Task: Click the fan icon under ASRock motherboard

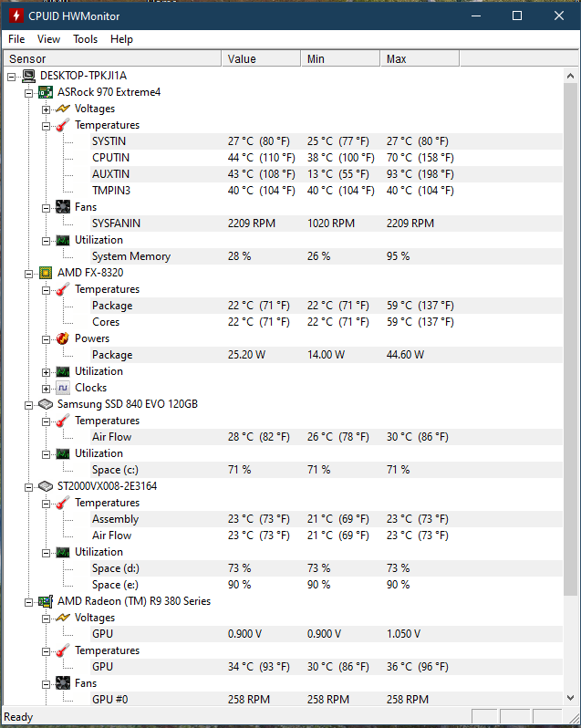Action: (x=63, y=207)
